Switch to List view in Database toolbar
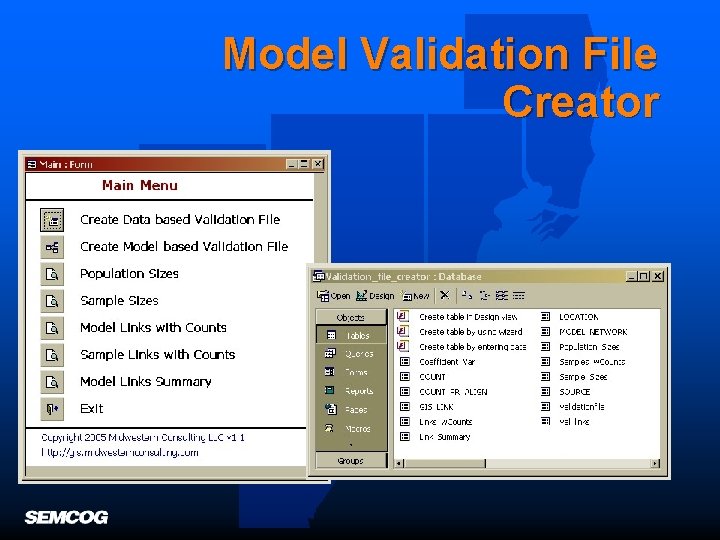The image size is (720, 540). click(501, 295)
